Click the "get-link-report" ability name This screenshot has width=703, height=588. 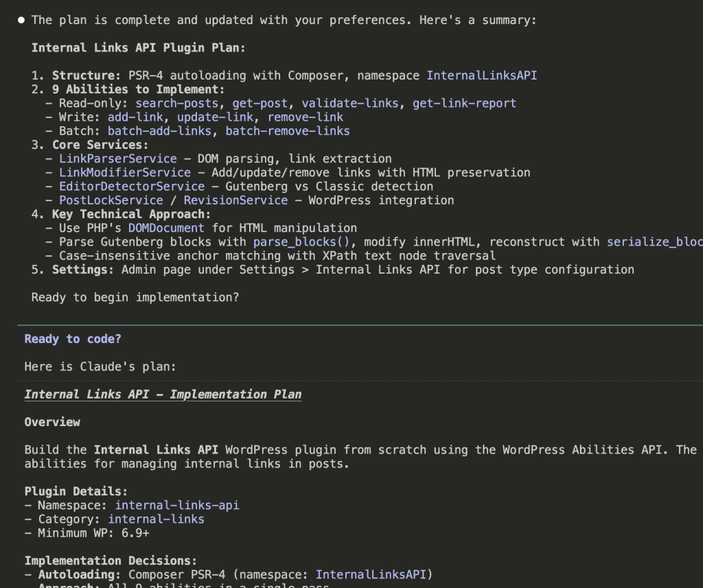point(464,103)
